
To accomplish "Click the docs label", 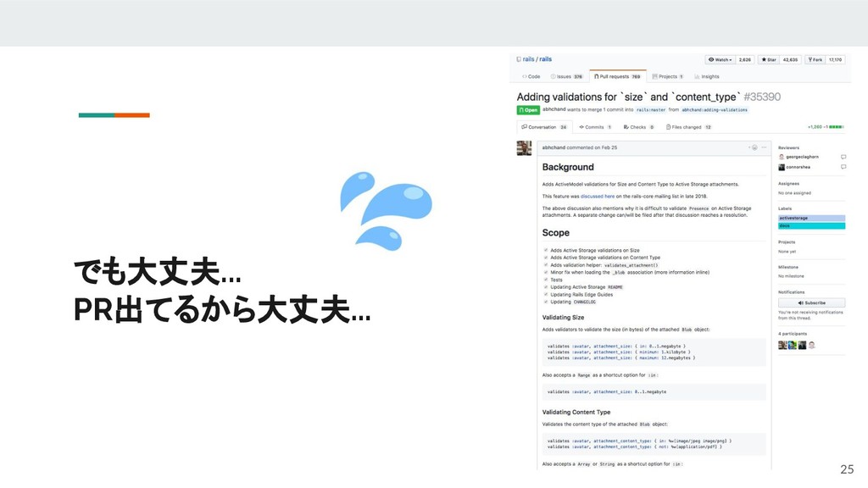I will (x=811, y=225).
